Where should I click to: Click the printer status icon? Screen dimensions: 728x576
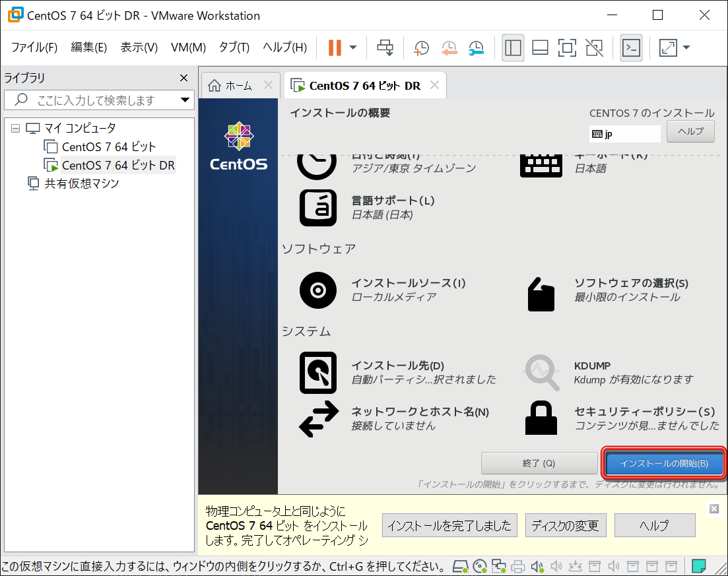pos(517,567)
